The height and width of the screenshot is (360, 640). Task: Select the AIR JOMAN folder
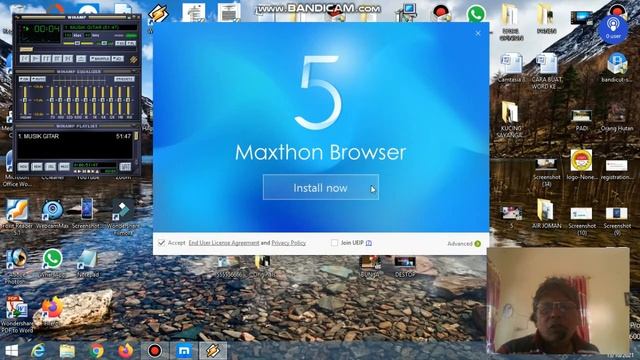tap(546, 213)
